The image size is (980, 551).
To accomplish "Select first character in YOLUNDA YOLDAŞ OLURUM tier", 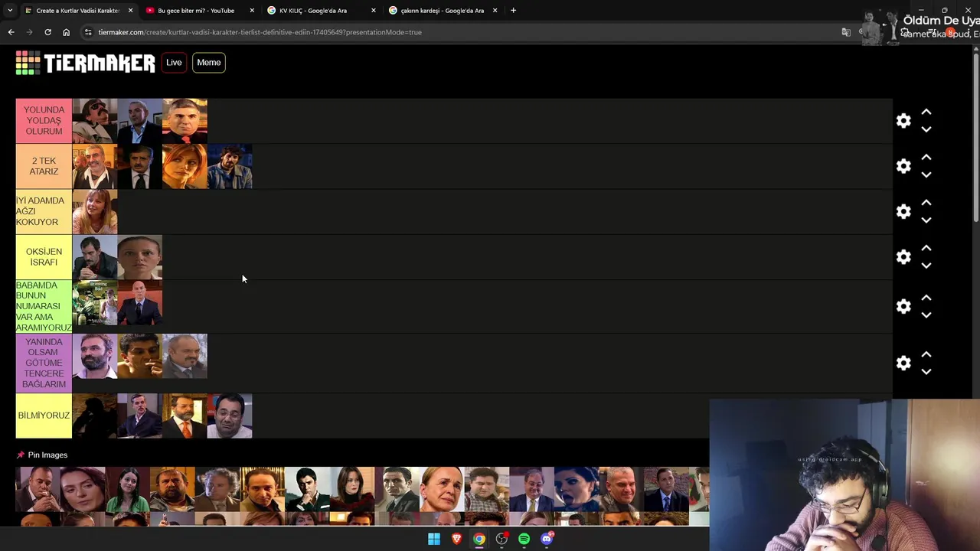I will tap(95, 121).
